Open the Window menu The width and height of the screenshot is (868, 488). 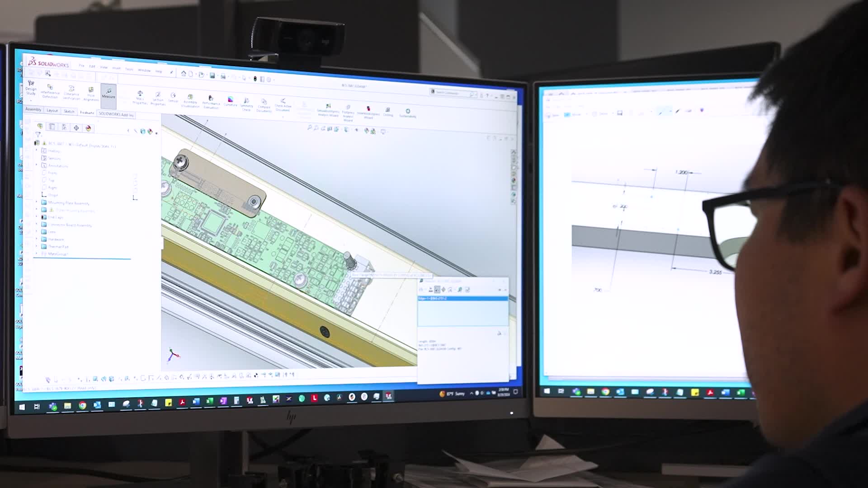point(144,70)
